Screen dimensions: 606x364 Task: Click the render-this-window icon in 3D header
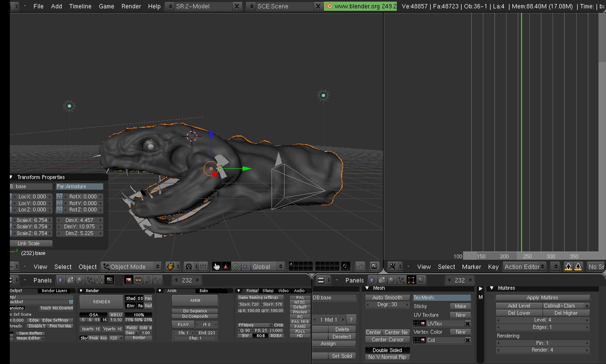click(374, 267)
